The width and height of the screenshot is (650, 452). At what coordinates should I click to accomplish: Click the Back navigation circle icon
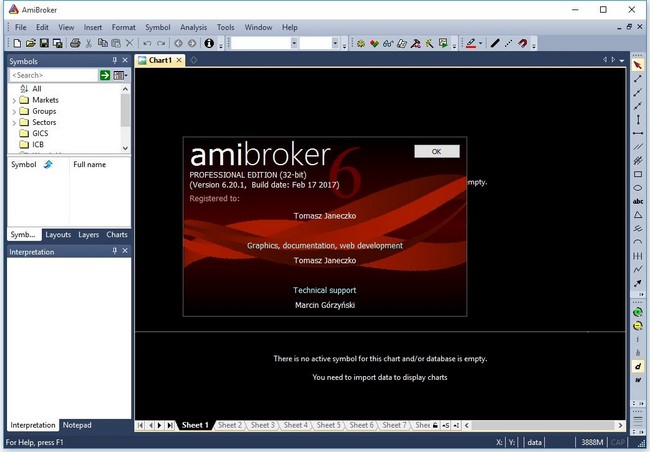(x=178, y=43)
